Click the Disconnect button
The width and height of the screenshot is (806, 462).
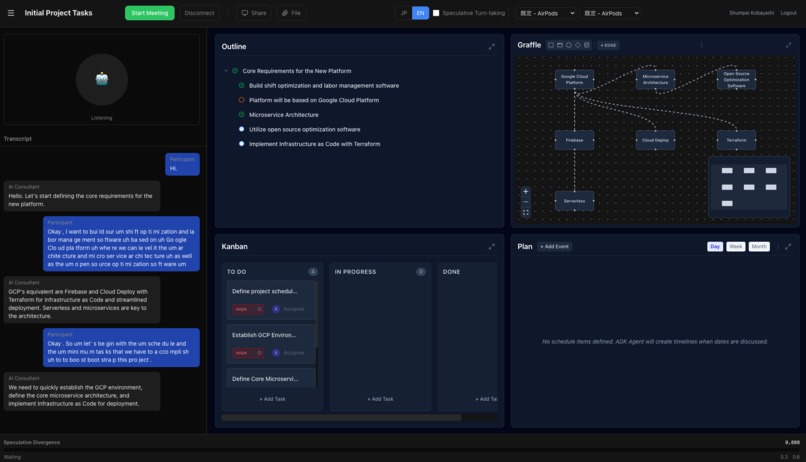[199, 13]
